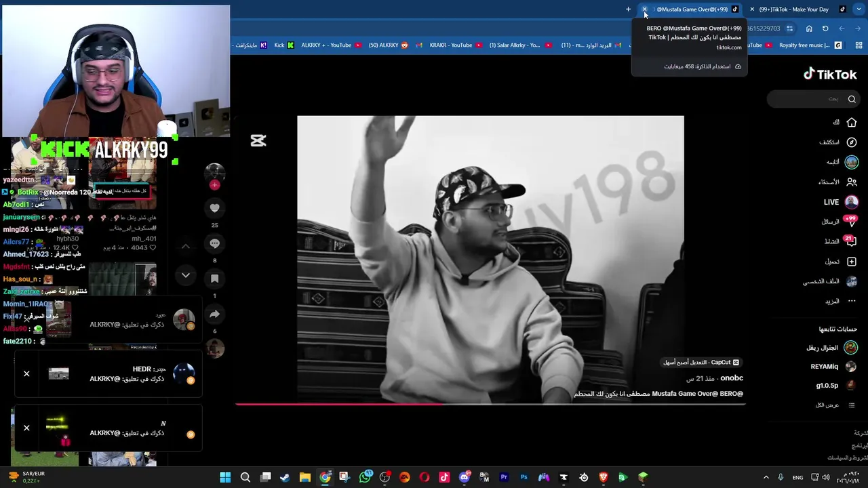The image size is (868, 488).
Task: Open followed account g1.0.5p
Action: pos(836,386)
